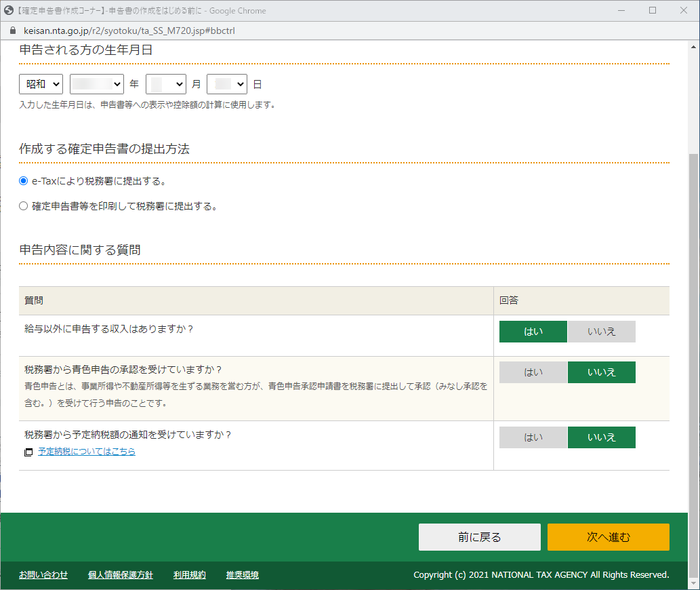Click the scrollbar up arrow
This screenshot has height=590, width=700.
click(x=693, y=46)
